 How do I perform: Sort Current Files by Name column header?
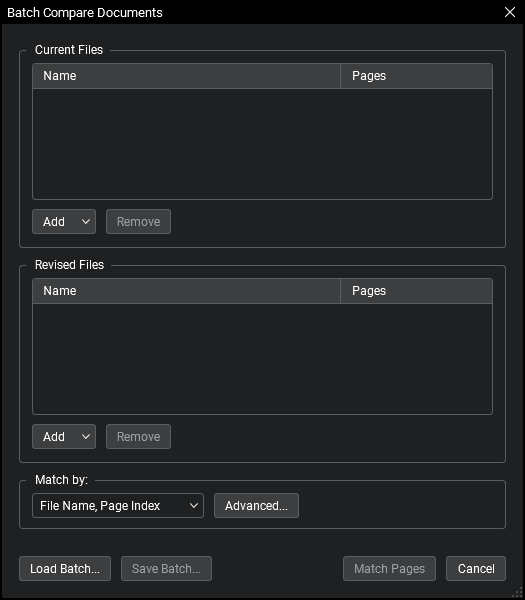click(186, 76)
